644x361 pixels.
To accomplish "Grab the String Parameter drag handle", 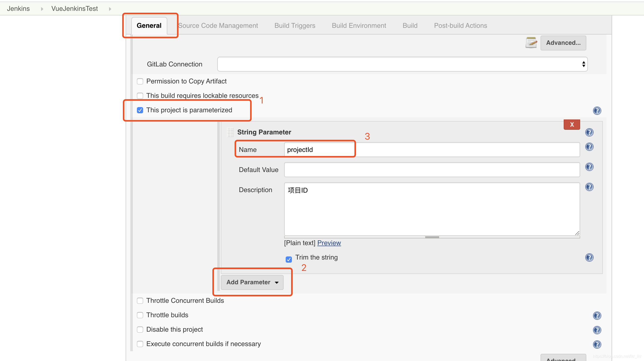I will (230, 132).
